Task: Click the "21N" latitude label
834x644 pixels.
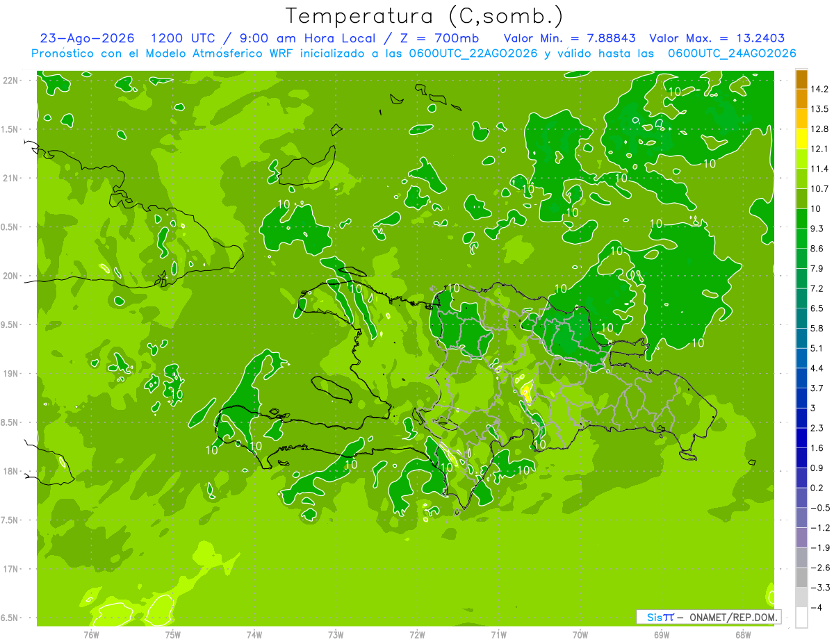Action: click(x=12, y=178)
